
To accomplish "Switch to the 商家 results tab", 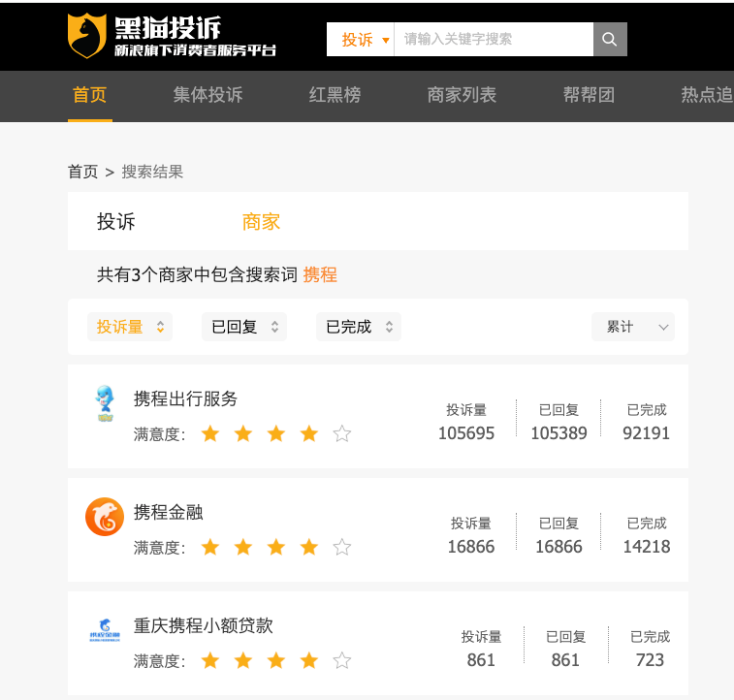I will coord(261,221).
